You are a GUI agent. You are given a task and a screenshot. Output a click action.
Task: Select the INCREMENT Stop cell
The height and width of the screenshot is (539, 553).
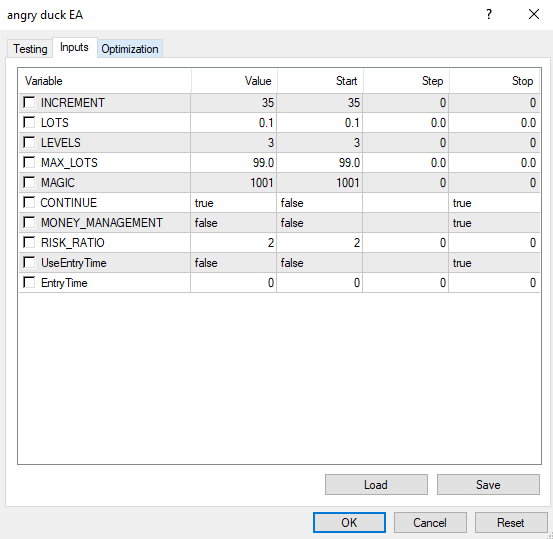pos(494,103)
